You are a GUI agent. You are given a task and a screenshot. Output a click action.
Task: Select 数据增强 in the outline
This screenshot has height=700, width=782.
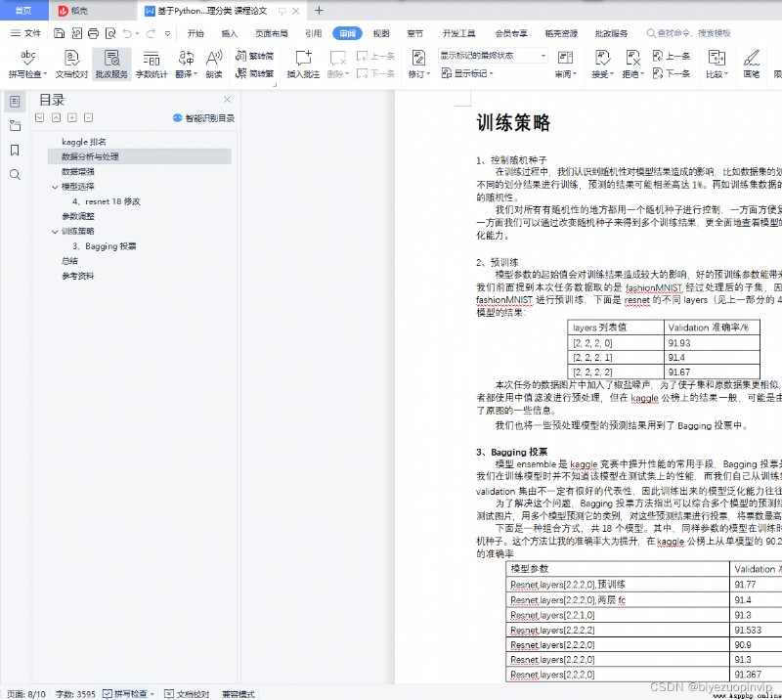[78, 172]
